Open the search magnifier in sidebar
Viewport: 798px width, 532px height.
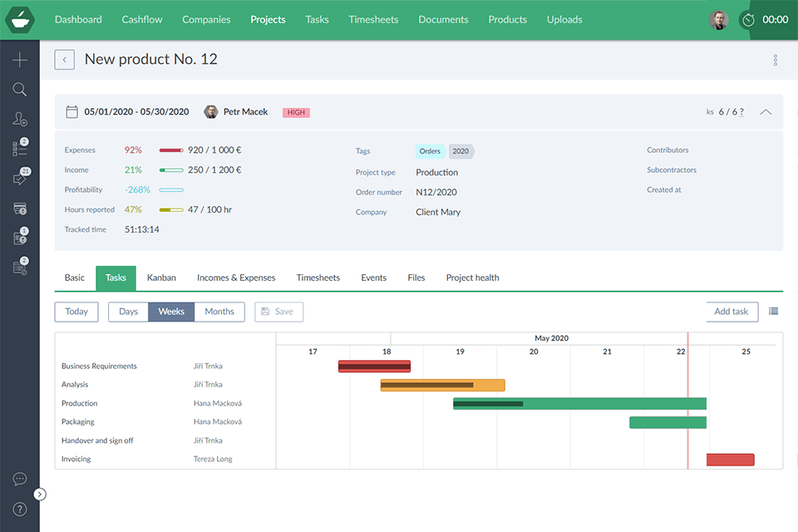point(20,89)
